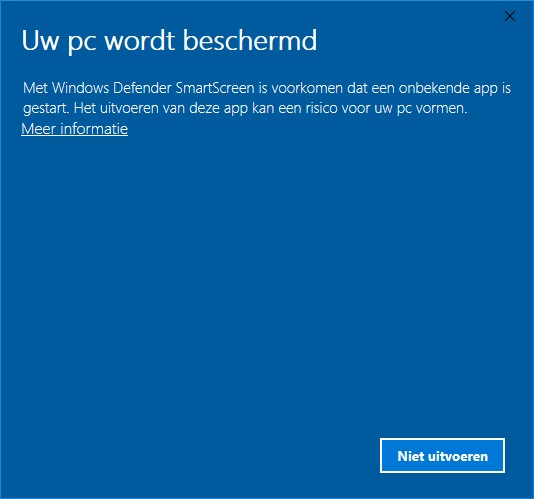Screen dimensions: 534x499
Task: Click the second line starting with gestart
Action: coord(245,108)
